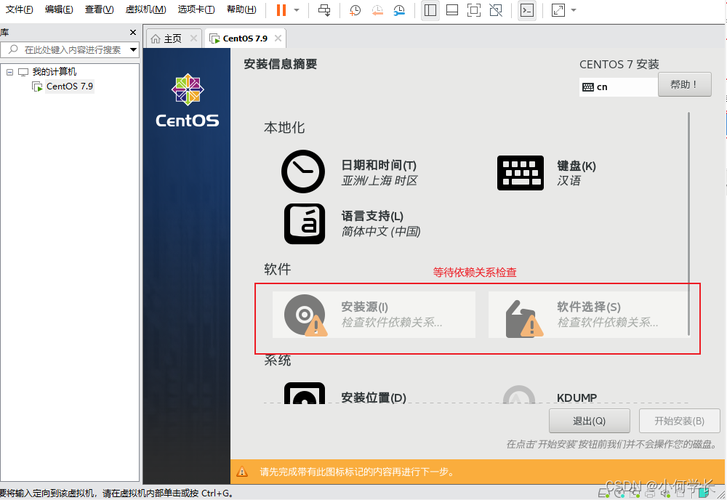Viewport: 727px width, 500px height.
Task: Select CentOS 7.9 in the library tree
Action: click(x=69, y=86)
